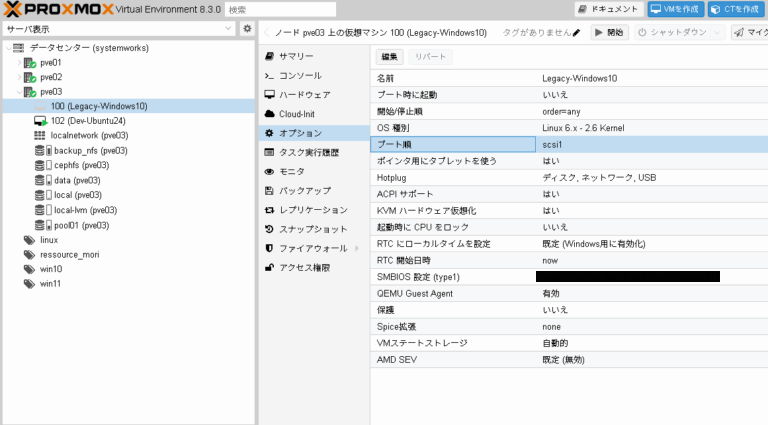This screenshot has width=768, height=425.
Task: Click the リバート revert button
Action: click(x=431, y=57)
